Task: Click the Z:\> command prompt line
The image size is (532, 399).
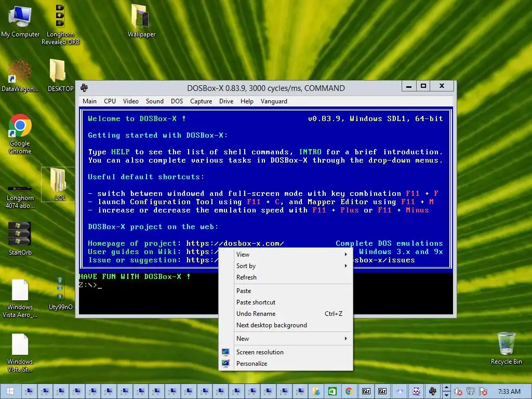Action: tap(90, 285)
